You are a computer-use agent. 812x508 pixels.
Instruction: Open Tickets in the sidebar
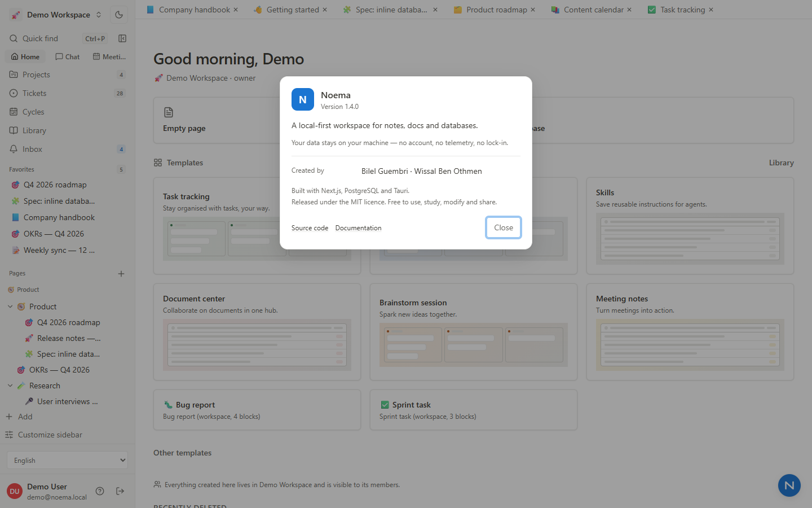pos(68,93)
